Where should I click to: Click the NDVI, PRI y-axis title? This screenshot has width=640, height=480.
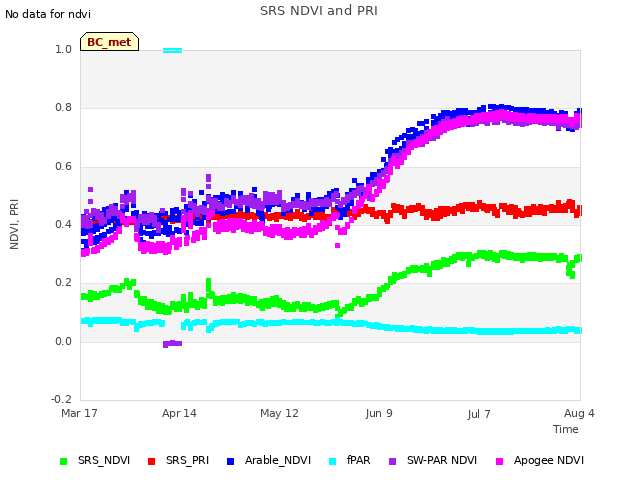pos(14,224)
